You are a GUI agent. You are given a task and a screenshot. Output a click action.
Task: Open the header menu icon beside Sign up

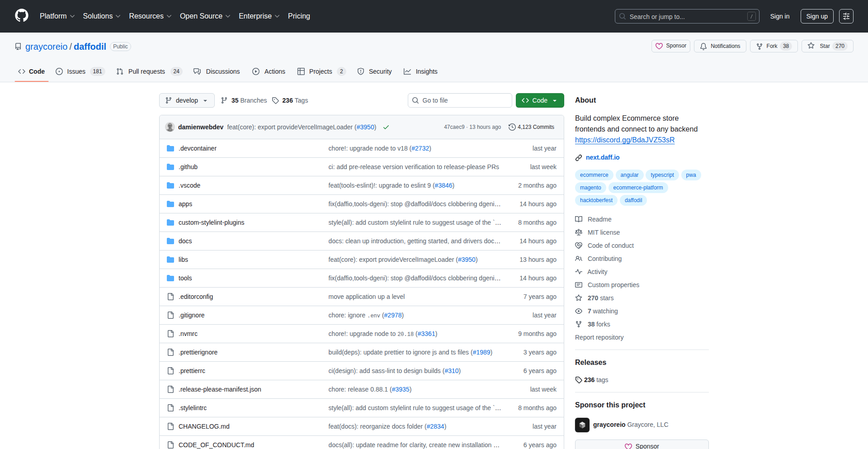(x=846, y=16)
